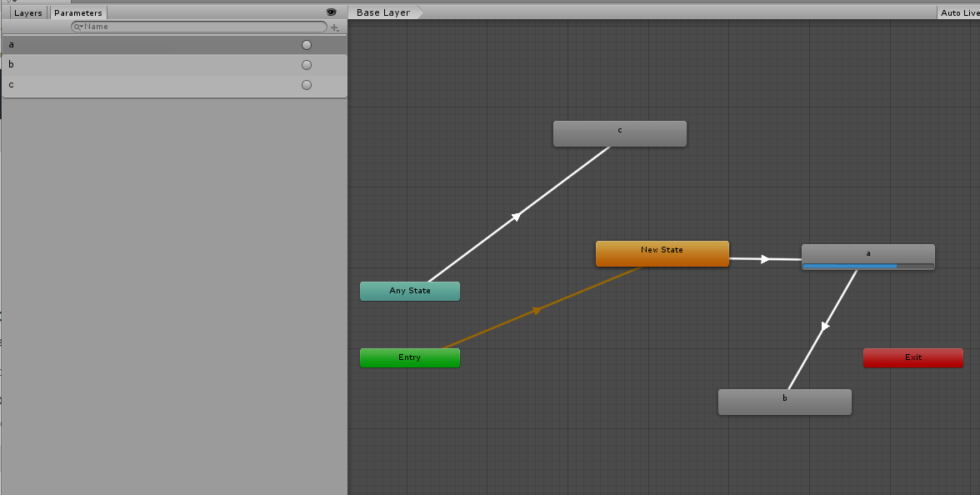The height and width of the screenshot is (495, 980).
Task: Select the red Exit node
Action: coord(912,357)
